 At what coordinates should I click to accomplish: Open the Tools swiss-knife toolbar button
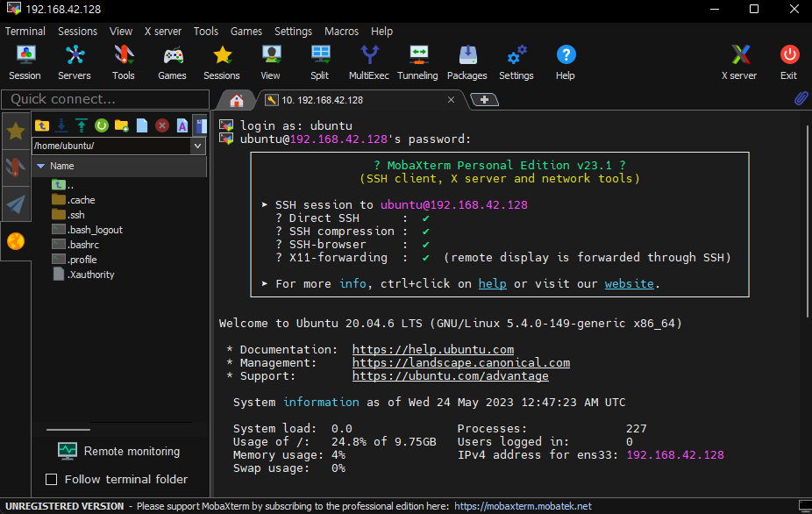click(124, 62)
